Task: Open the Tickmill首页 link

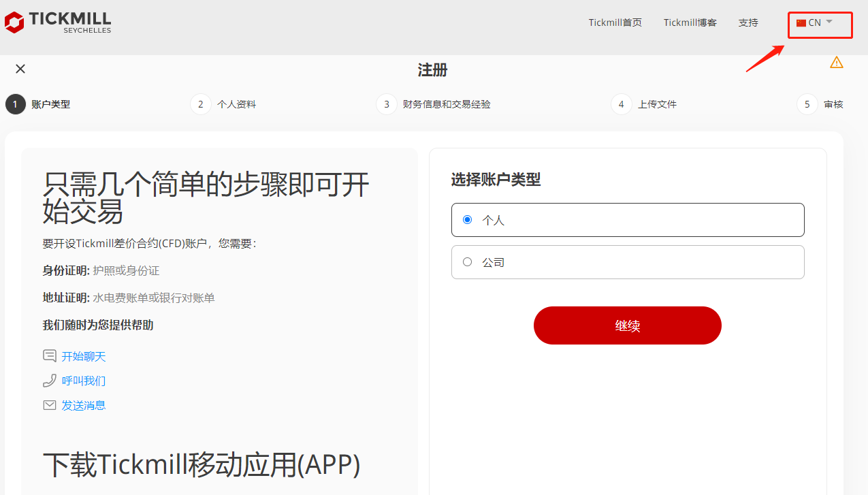Action: pos(615,22)
